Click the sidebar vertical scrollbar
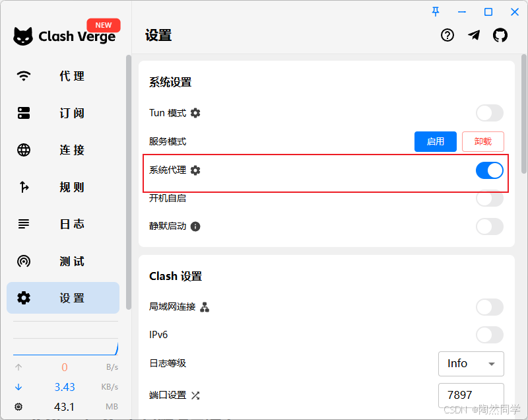The image size is (528, 420). [x=128, y=182]
